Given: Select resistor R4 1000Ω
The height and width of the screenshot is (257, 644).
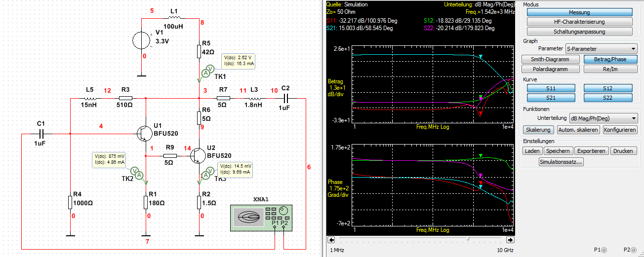Looking at the screenshot, I should pos(71,203).
